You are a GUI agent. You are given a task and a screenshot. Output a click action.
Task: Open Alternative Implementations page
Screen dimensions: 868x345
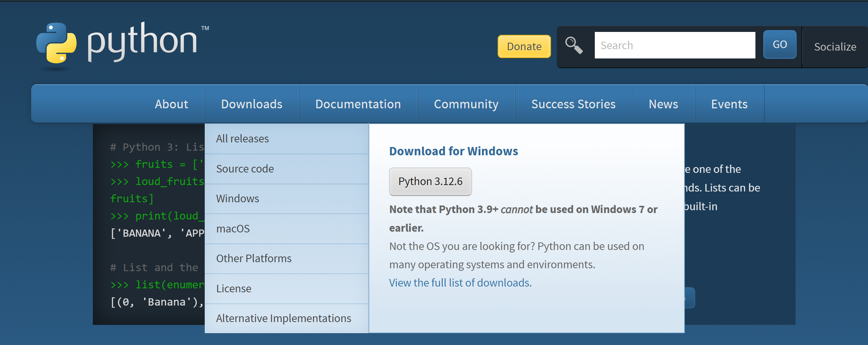click(283, 318)
